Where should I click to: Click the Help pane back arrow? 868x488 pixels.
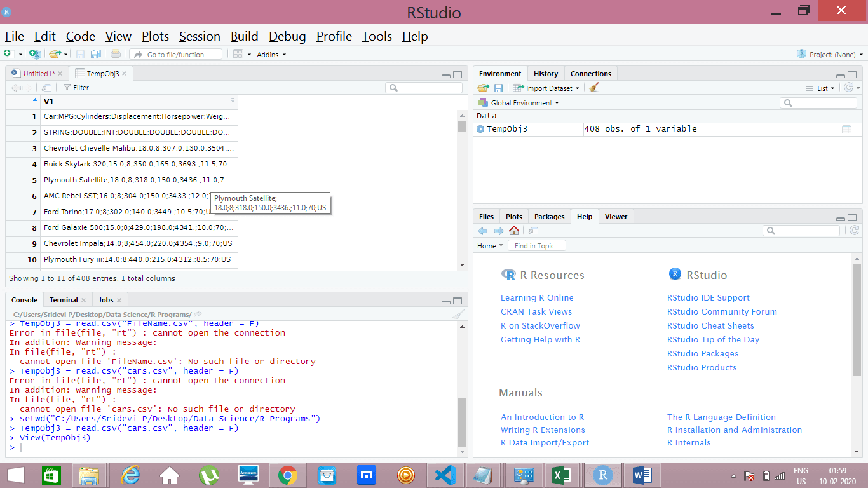tap(483, 231)
